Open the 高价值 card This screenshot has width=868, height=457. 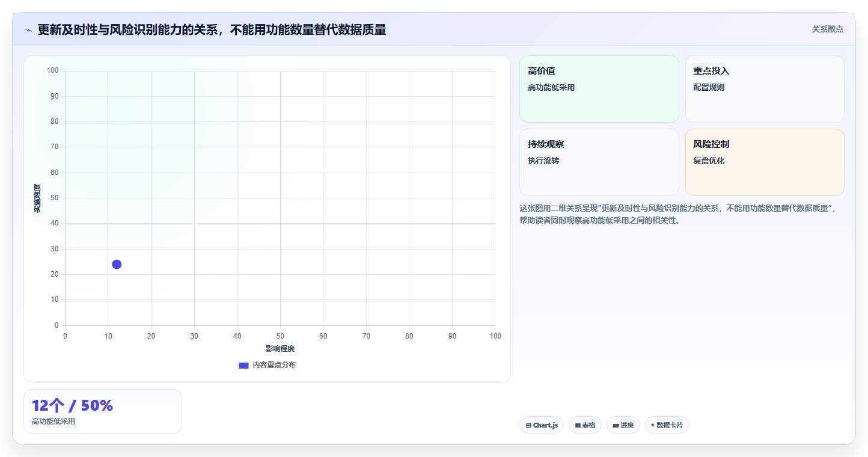pos(599,89)
